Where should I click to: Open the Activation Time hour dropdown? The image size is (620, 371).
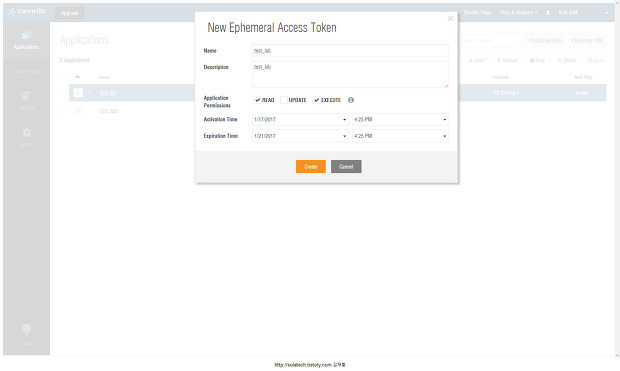coord(400,119)
